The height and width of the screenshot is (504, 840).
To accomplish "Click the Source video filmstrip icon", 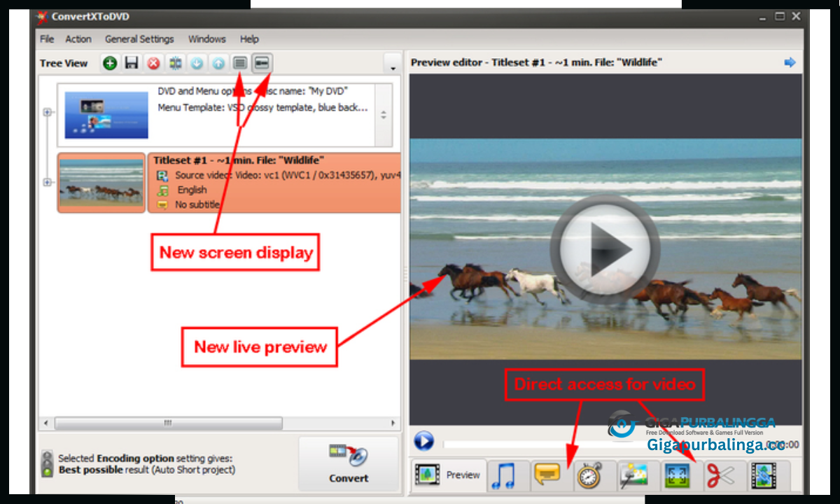I will coord(162,176).
